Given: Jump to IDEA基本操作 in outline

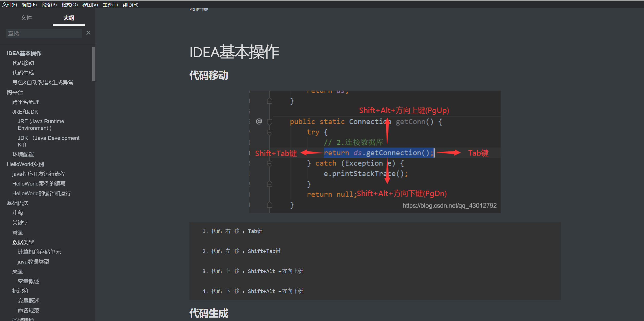Looking at the screenshot, I should click(24, 53).
